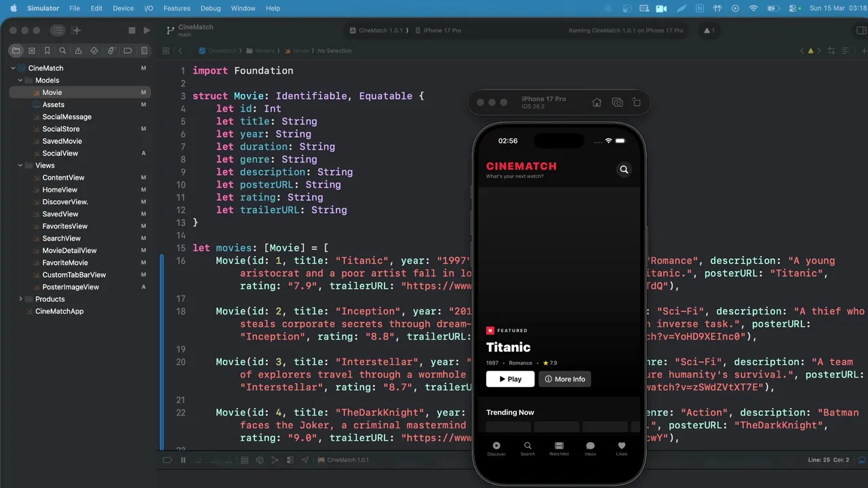The width and height of the screenshot is (868, 488).
Task: Open the related items grid icon
Action: tap(166, 51)
